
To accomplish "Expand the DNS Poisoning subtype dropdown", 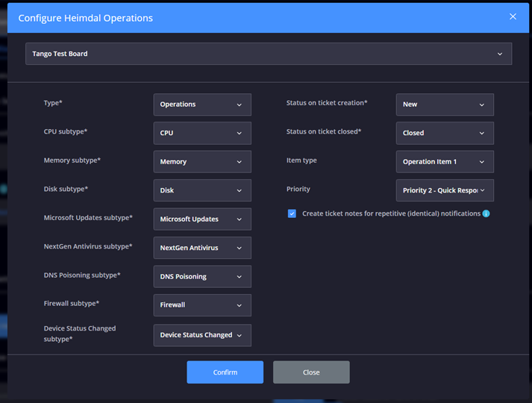I will point(202,277).
